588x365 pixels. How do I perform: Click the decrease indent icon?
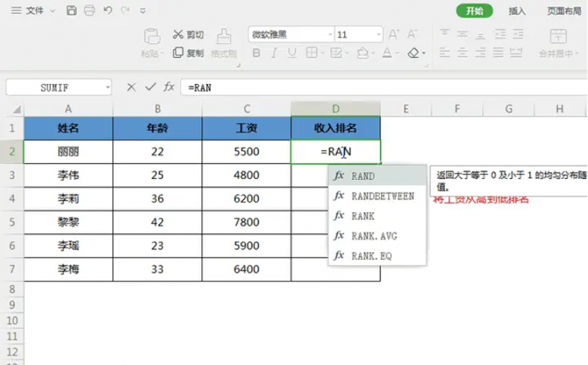coord(500,34)
